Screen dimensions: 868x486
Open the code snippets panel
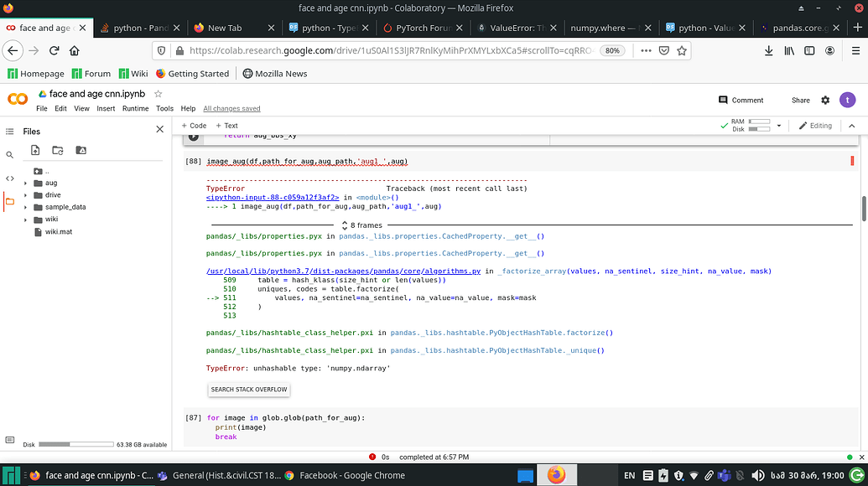click(x=9, y=177)
